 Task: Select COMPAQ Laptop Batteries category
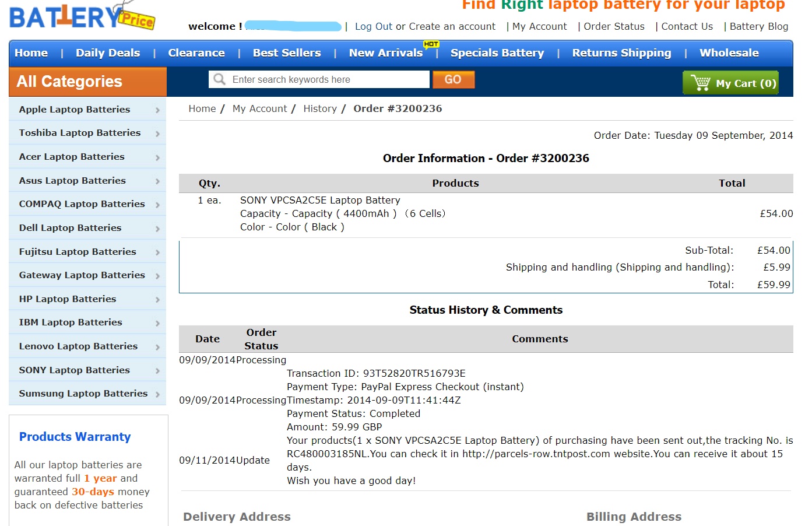(82, 204)
